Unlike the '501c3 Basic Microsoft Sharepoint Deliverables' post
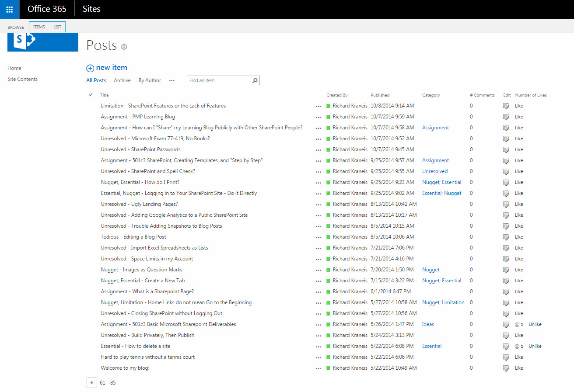Viewport: 574px width, 392px height. 535,324
